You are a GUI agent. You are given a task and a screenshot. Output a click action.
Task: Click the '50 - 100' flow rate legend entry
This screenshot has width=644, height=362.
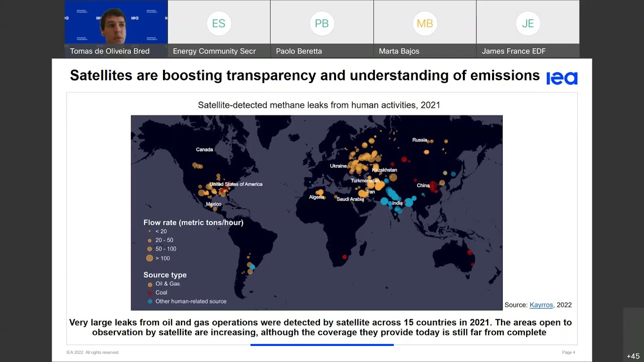coord(166,249)
